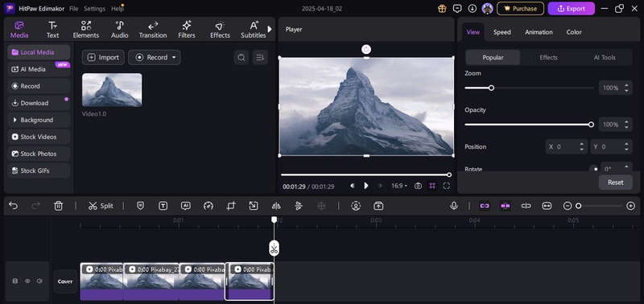Open Stock Videos
The image size is (644, 304).
point(39,137)
